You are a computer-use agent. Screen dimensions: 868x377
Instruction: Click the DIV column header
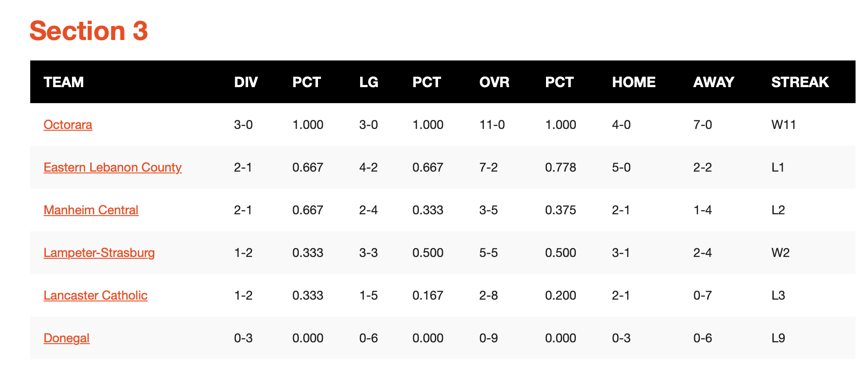(246, 82)
